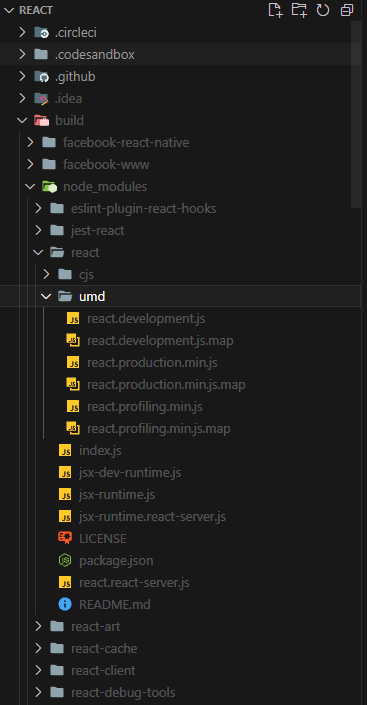367x705 pixels.
Task: Click the JS icon beside jsx-runtime.react-server.js
Action: click(x=65, y=517)
